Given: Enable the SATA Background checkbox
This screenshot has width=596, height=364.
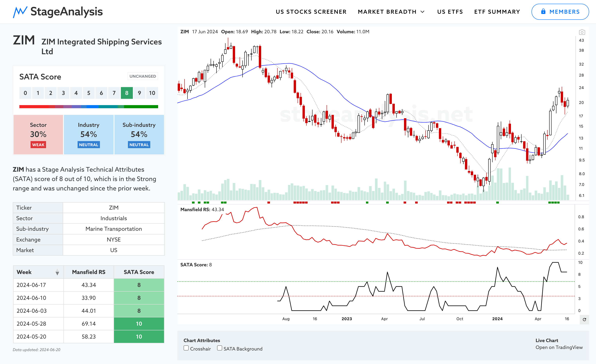Looking at the screenshot, I should (x=219, y=348).
